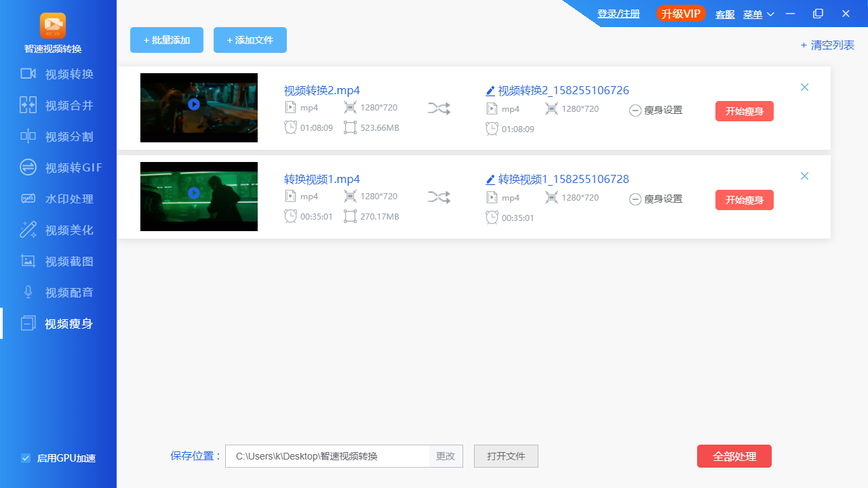Click output mp4 format icon for 视频转换2_158255106726
The image size is (868, 488).
point(492,108)
